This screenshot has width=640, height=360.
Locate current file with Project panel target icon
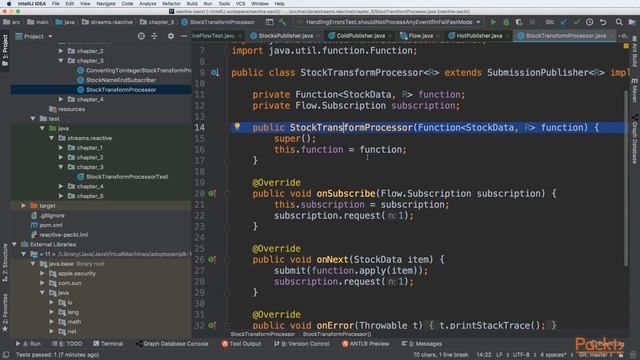[x=141, y=36]
